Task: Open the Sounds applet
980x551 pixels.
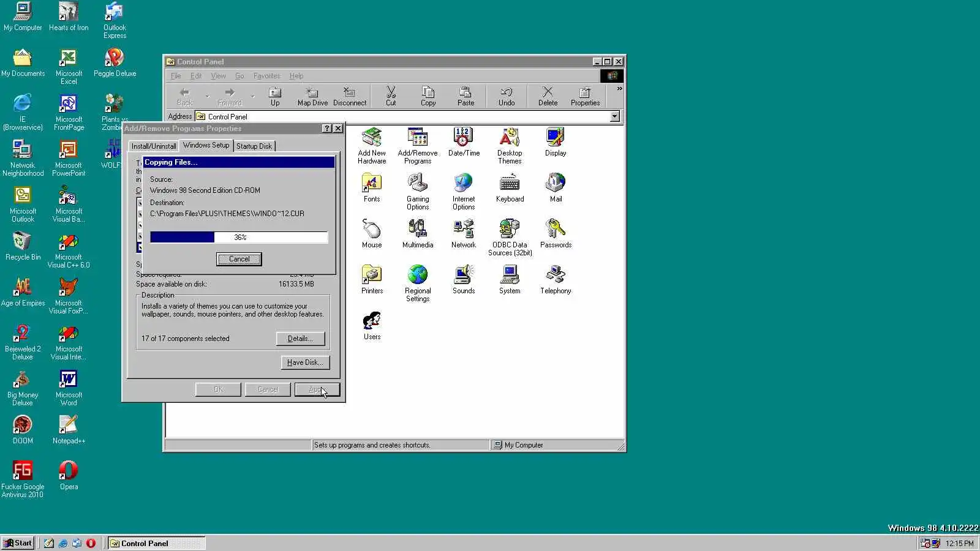Action: (464, 280)
